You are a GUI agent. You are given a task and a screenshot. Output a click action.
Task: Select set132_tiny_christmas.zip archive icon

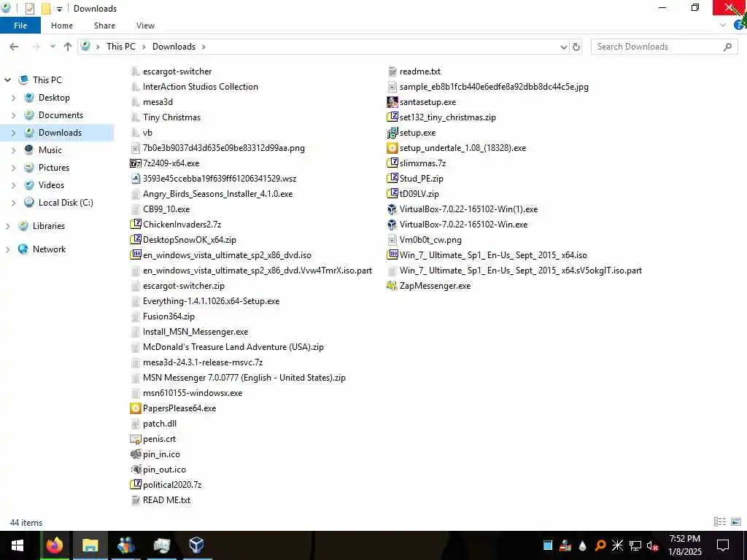pyautogui.click(x=392, y=117)
